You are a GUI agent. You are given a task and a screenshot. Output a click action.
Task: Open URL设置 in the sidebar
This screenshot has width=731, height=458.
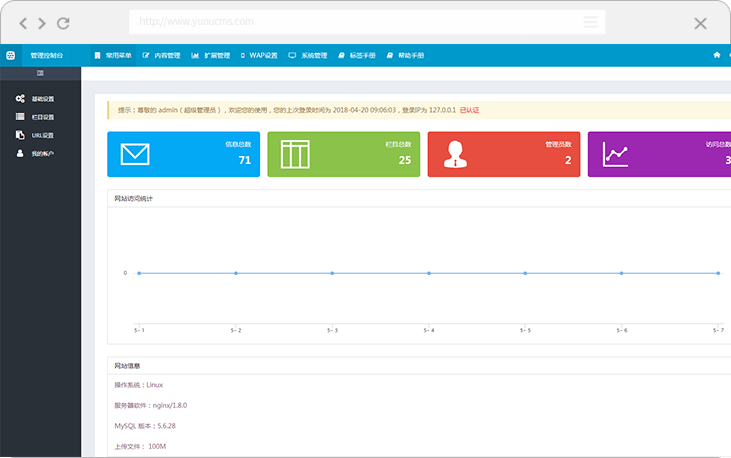[x=41, y=135]
